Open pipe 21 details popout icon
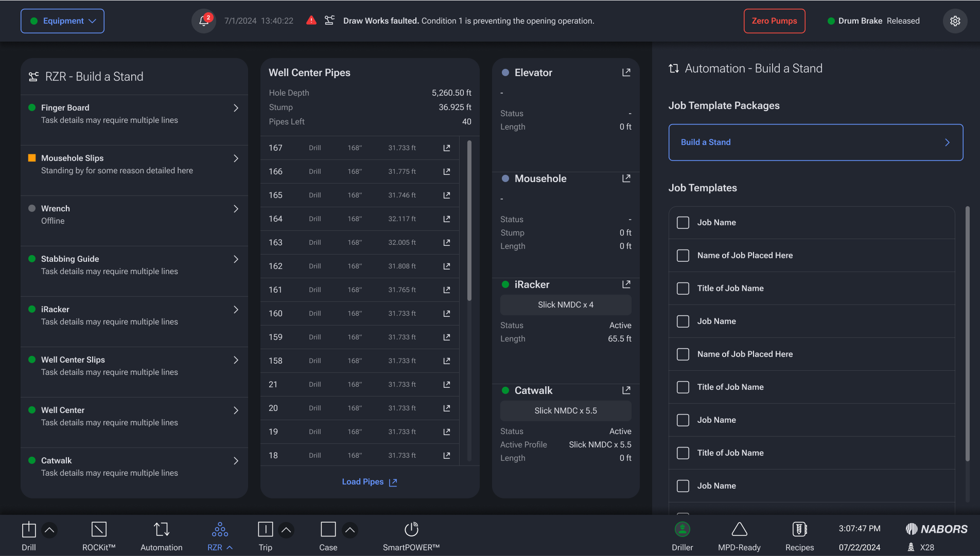The image size is (980, 556). coord(447,385)
